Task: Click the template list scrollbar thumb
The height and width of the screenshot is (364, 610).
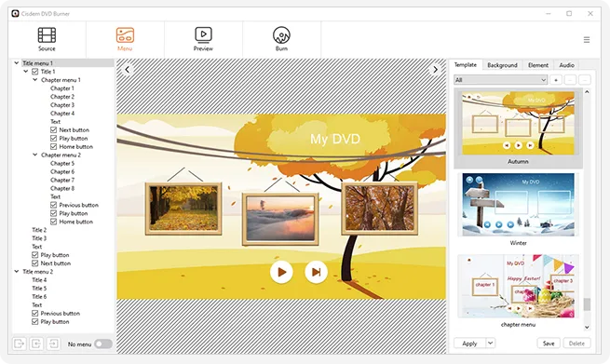Action: (x=587, y=304)
